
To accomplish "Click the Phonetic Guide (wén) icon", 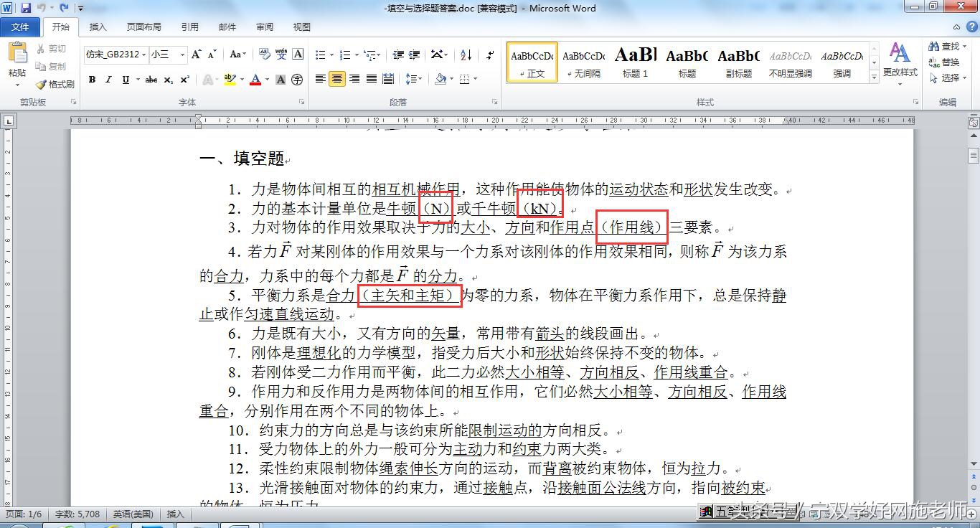I will [x=281, y=55].
